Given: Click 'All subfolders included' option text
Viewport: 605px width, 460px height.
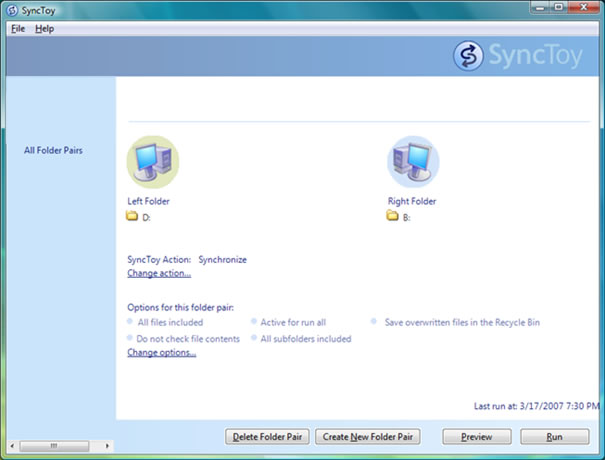Looking at the screenshot, I should 306,339.
